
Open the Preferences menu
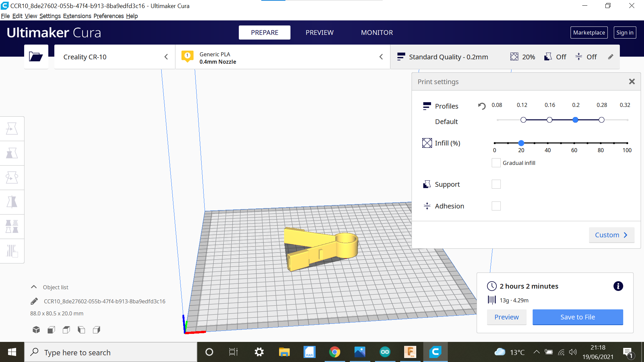point(109,16)
